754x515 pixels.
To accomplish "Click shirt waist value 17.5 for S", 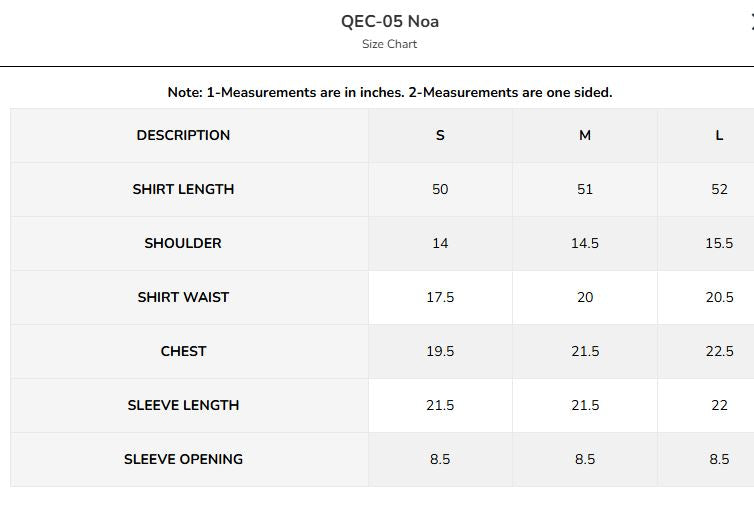I will pos(440,297).
